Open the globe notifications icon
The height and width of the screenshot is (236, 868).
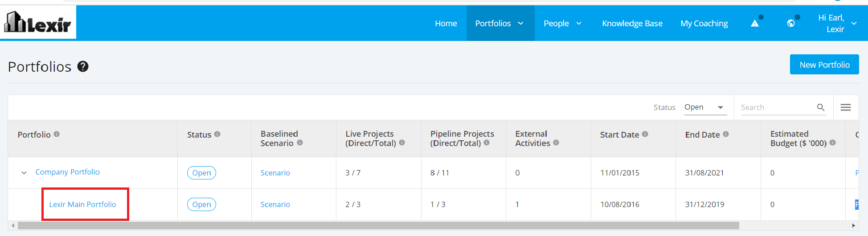[x=791, y=23]
